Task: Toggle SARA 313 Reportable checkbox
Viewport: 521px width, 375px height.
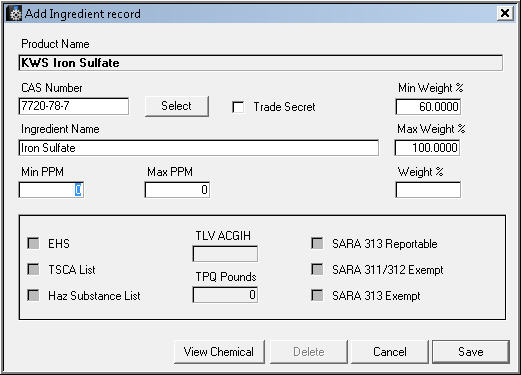Action: [317, 243]
